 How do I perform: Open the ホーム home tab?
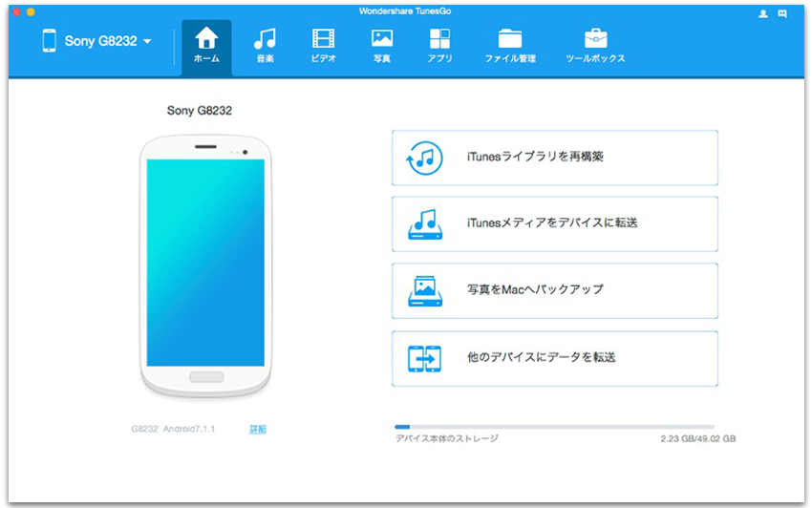coord(206,47)
